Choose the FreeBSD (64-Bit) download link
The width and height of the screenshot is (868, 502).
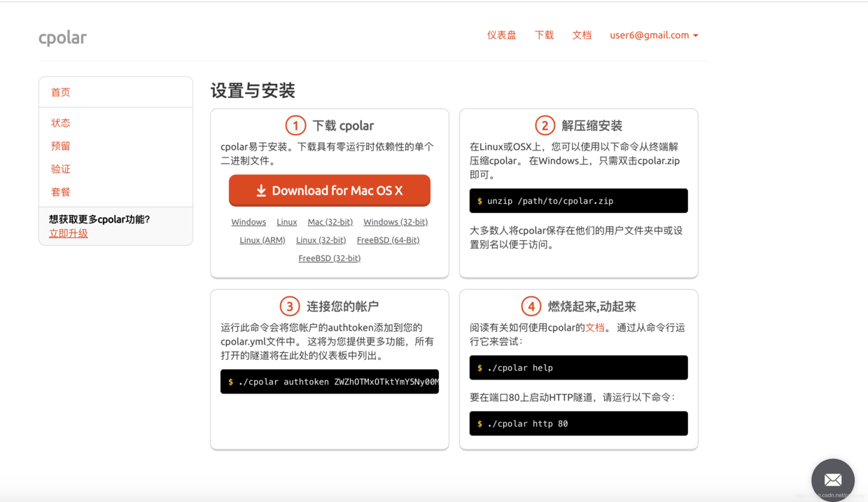pos(388,240)
